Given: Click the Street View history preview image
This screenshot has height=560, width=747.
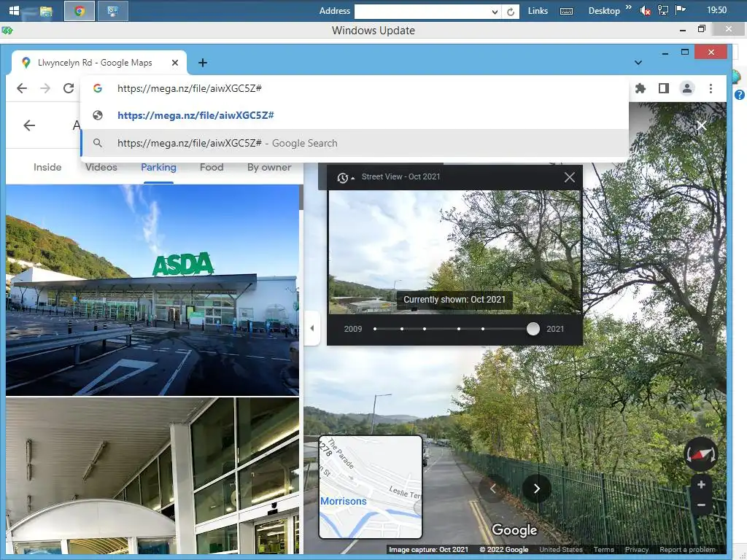Looking at the screenshot, I should (455, 252).
